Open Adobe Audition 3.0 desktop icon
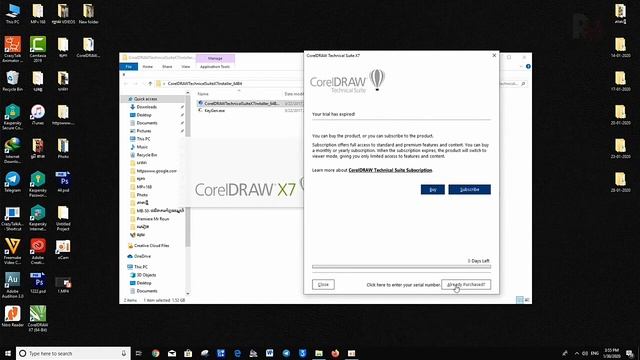This screenshot has width=640, height=360. tap(13, 285)
